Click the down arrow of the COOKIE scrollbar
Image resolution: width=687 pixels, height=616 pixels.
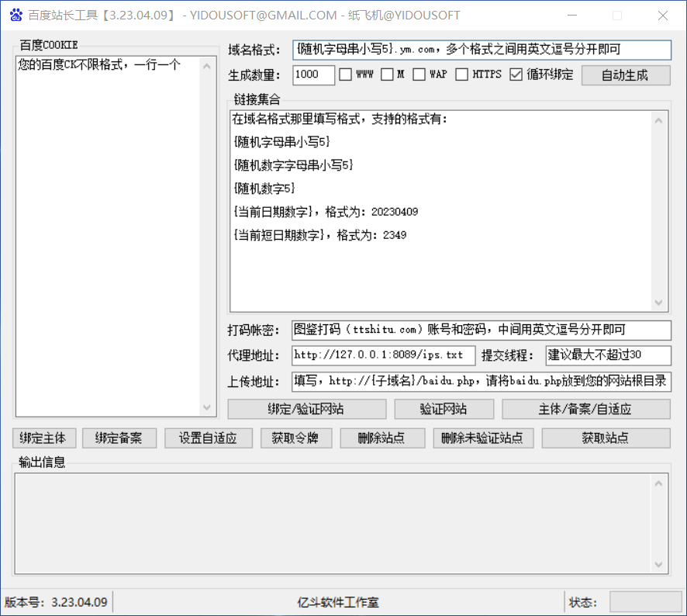(x=207, y=407)
